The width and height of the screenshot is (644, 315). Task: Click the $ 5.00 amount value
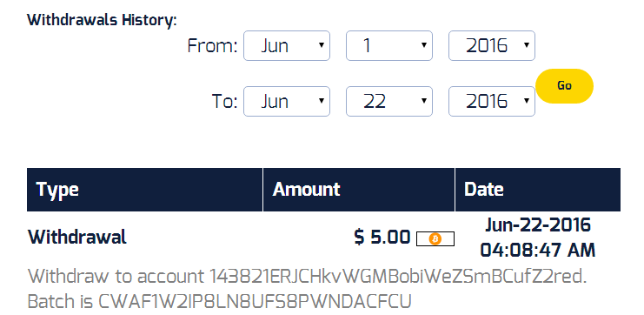pos(382,238)
